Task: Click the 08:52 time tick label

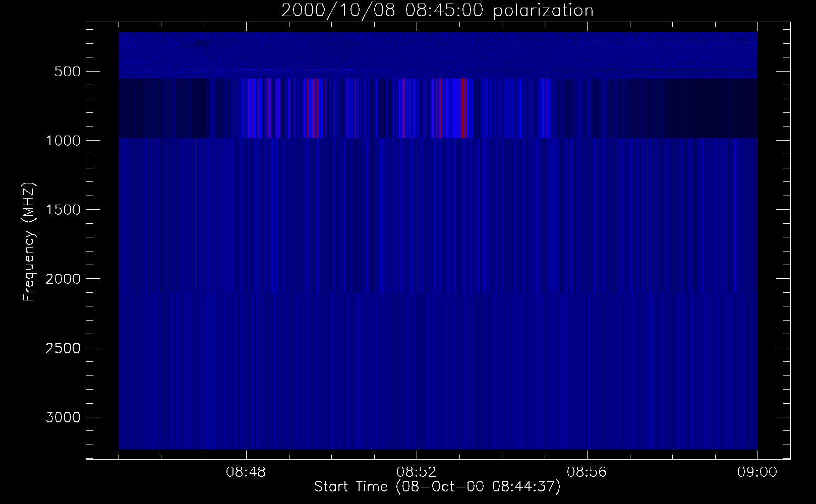Action: 417,472
